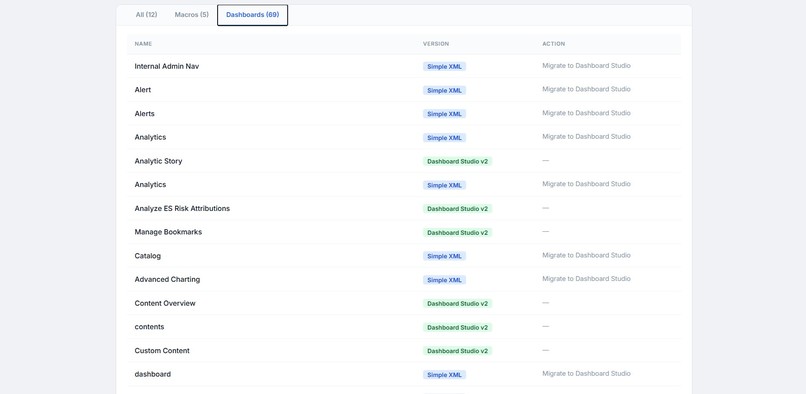Select the Alerts dashboard name
This screenshot has width=806, height=394.
click(144, 114)
